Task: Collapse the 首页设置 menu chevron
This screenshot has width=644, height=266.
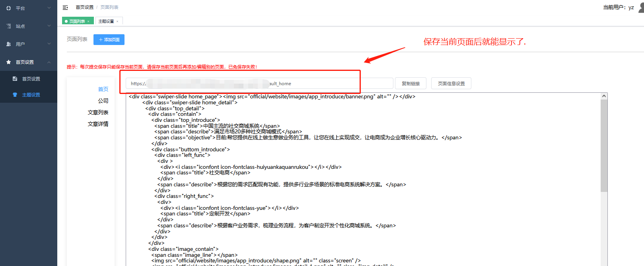Action: (49, 62)
